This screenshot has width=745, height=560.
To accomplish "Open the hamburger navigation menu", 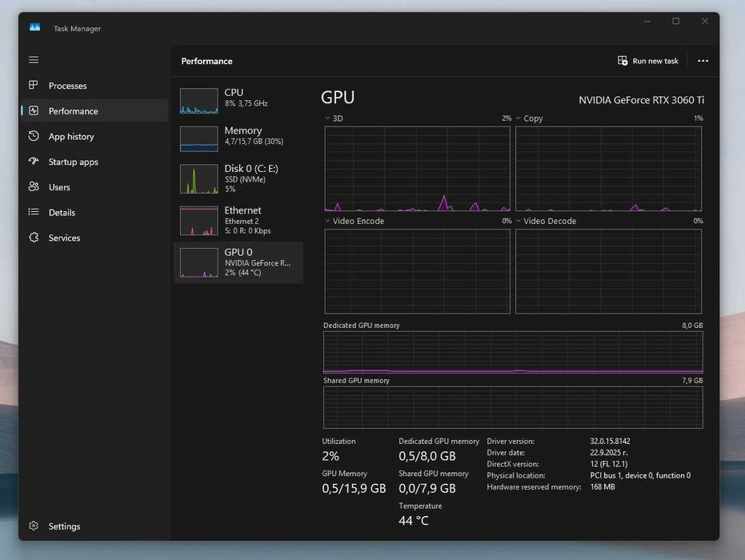I will coord(34,60).
